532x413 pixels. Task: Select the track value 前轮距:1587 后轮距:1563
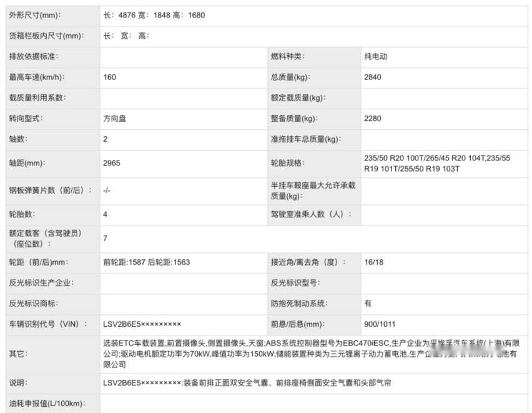pos(147,262)
